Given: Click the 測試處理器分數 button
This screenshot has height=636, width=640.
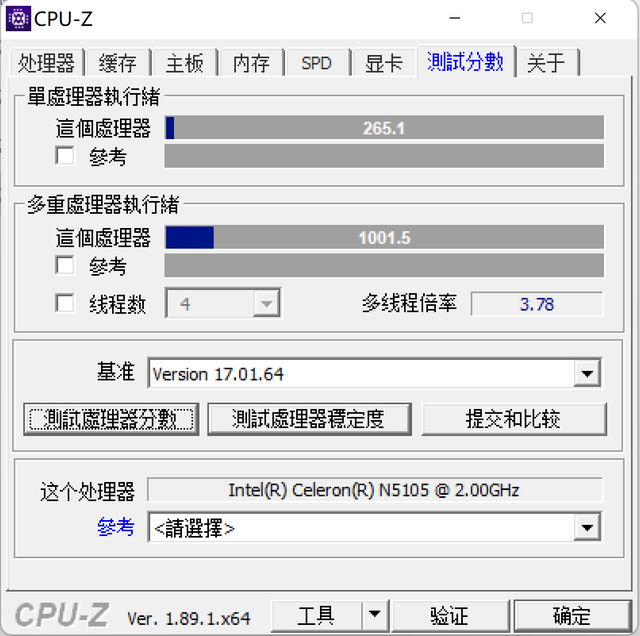Looking at the screenshot, I should pyautogui.click(x=111, y=419).
